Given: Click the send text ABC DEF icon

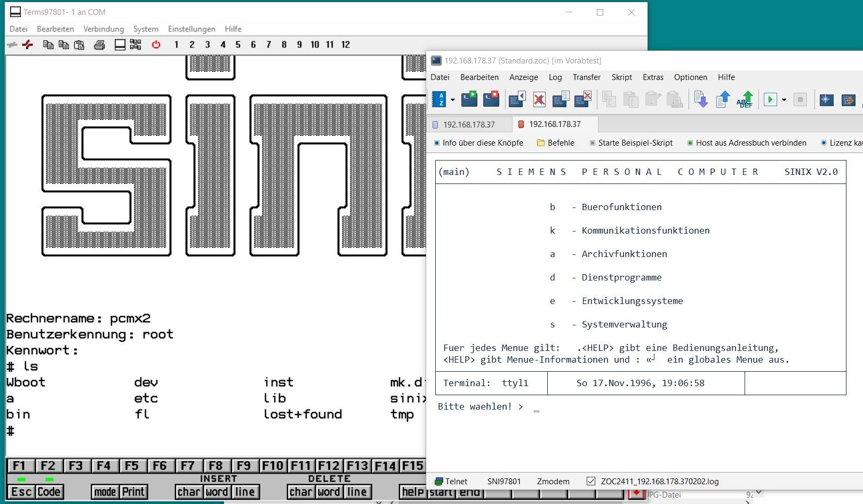Looking at the screenshot, I should (x=745, y=99).
